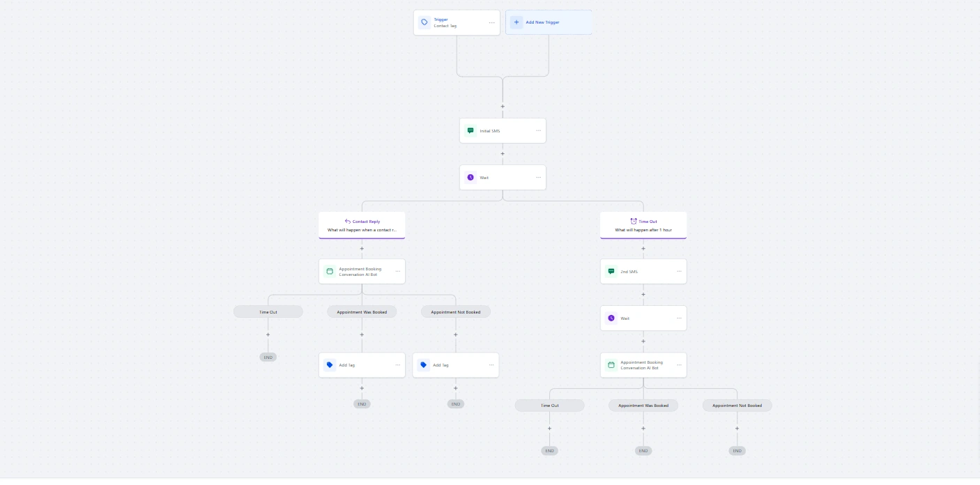
Task: Click the tag icon under Appointment Not Booked
Action: point(423,365)
